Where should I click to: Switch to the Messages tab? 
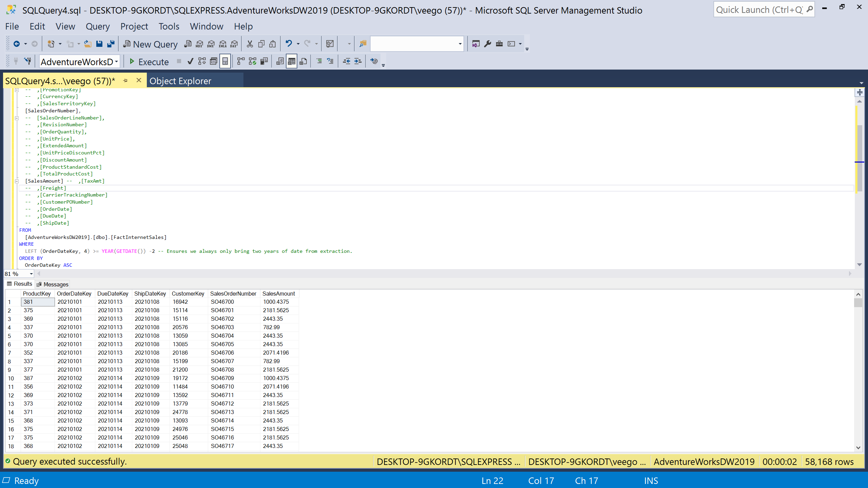[53, 284]
